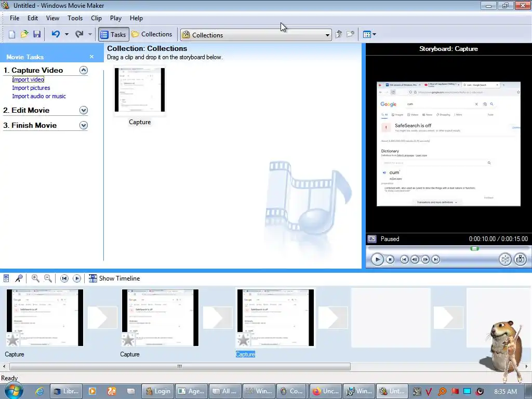The height and width of the screenshot is (399, 532).
Task: Click the first clip's video effect star
Action: pyautogui.click(x=13, y=340)
